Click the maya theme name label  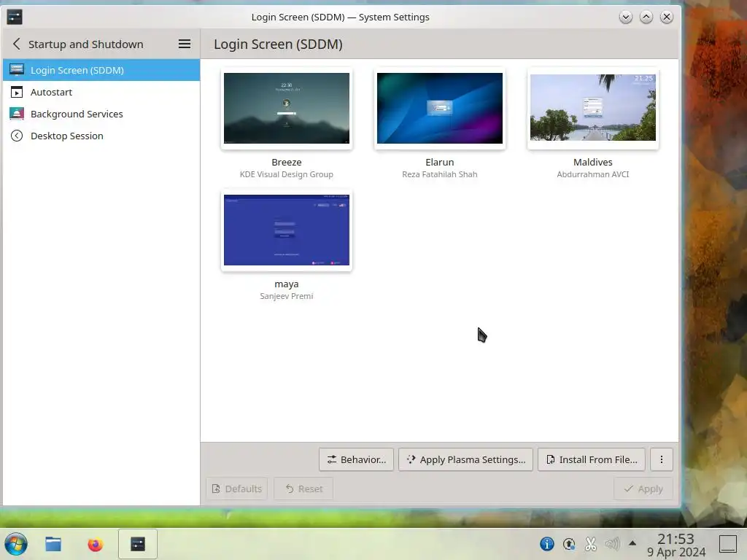286,284
